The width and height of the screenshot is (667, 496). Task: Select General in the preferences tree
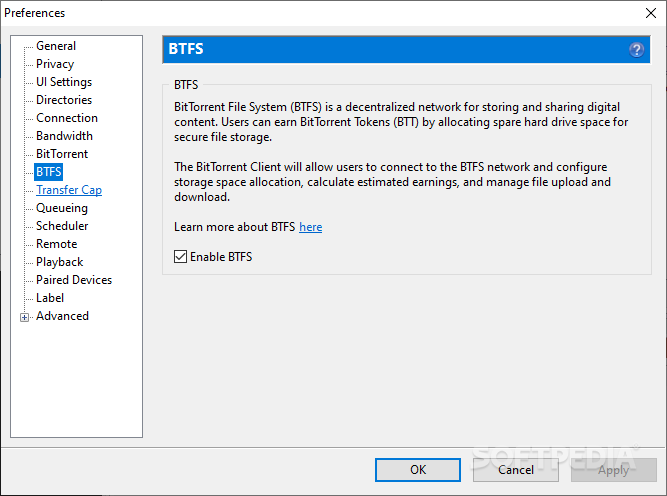click(x=56, y=46)
